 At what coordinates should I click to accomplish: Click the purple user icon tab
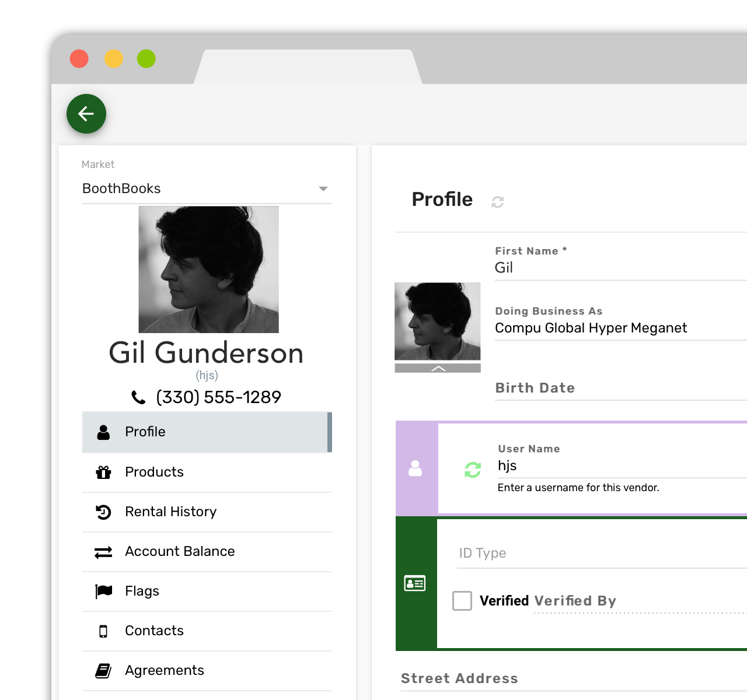click(x=416, y=468)
